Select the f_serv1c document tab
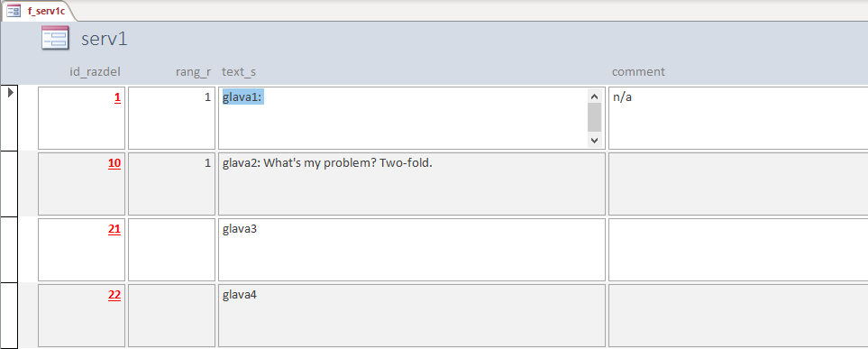Image resolution: width=868 pixels, height=349 pixels. (38, 11)
